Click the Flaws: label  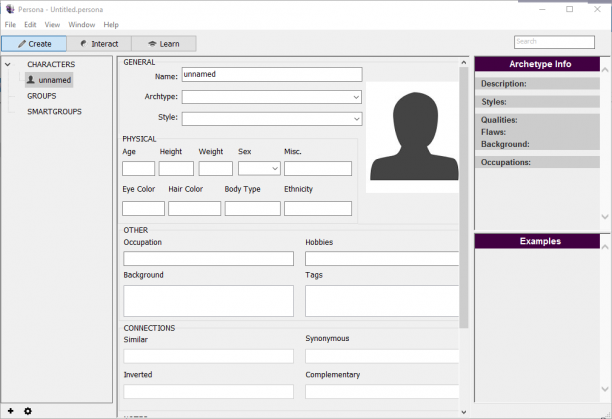493,132
